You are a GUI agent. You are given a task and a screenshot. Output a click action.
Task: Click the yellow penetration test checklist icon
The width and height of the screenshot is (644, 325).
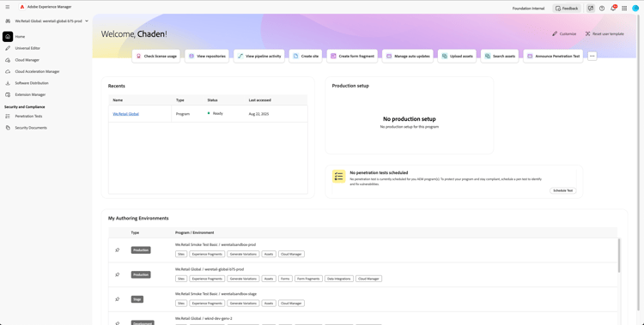click(339, 176)
